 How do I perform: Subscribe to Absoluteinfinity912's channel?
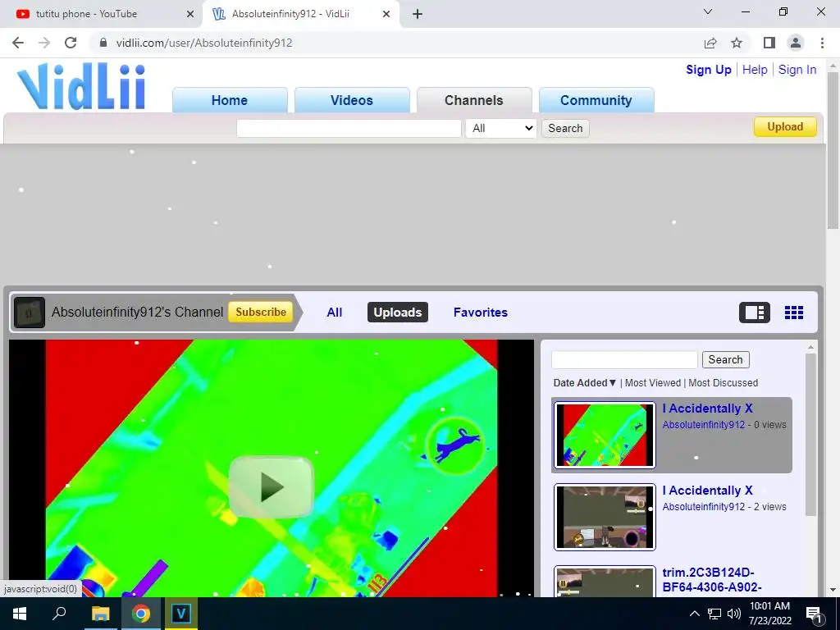click(261, 313)
